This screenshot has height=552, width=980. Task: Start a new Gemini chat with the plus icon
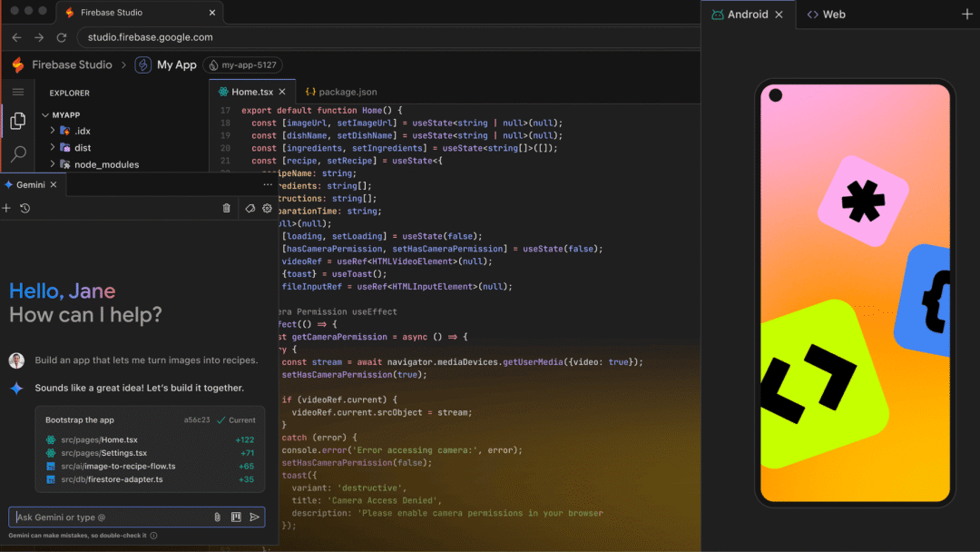6,208
